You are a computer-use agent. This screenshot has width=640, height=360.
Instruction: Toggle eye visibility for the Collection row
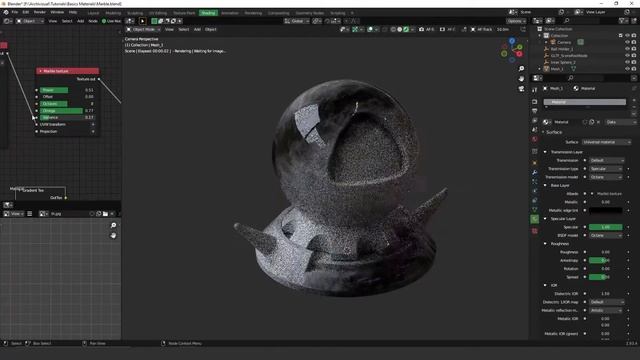click(627, 36)
